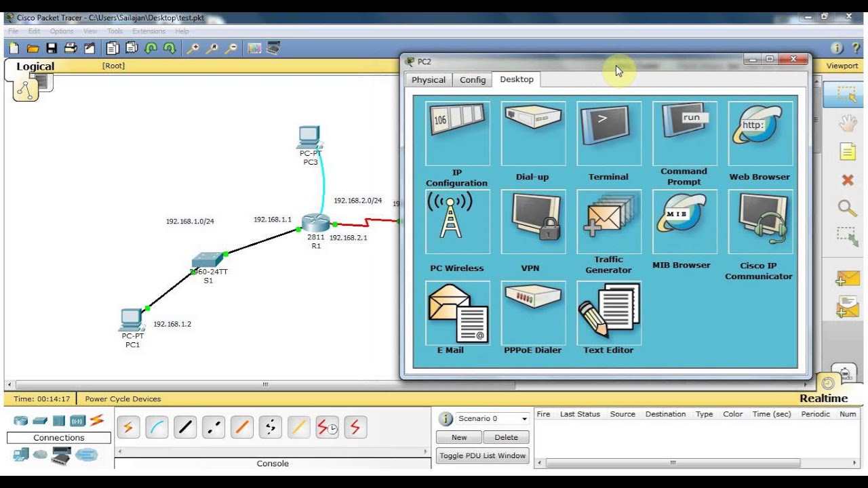The height and width of the screenshot is (488, 868).
Task: Choose the Console cable connection
Action: [157, 427]
